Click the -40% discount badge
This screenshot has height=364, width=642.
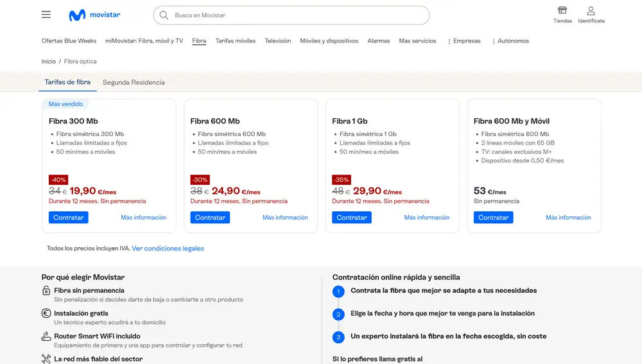[x=58, y=180]
